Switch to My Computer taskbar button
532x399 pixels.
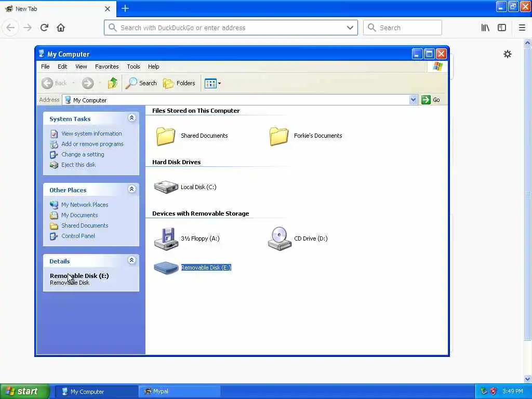(96, 392)
